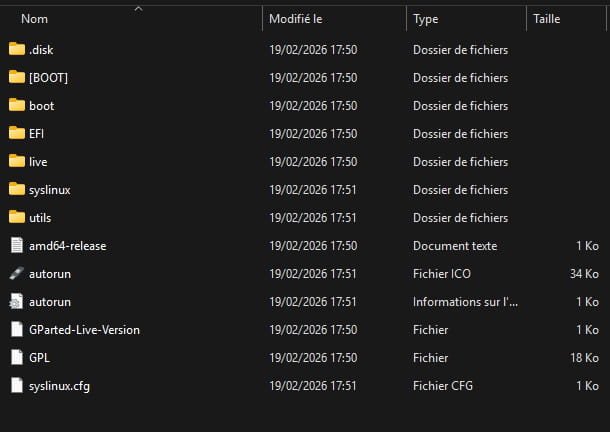Click the EFI folder icon
Screen dimensions: 610x432
16,133
